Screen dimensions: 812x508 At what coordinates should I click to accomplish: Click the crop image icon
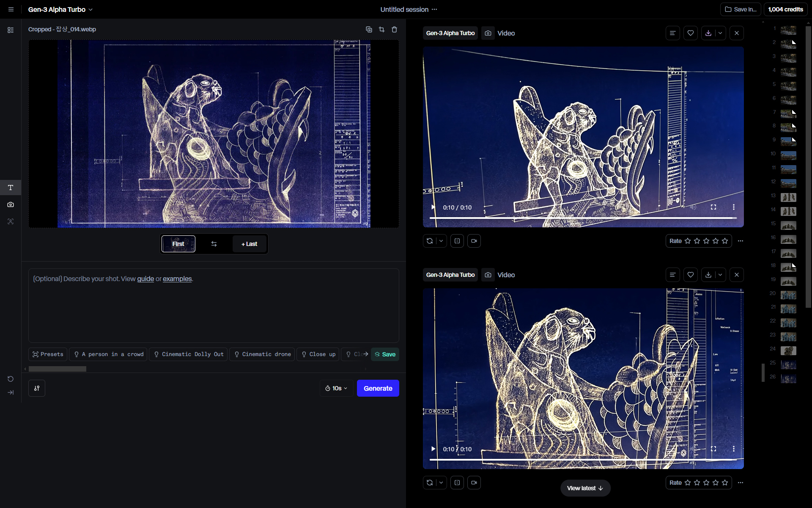381,29
